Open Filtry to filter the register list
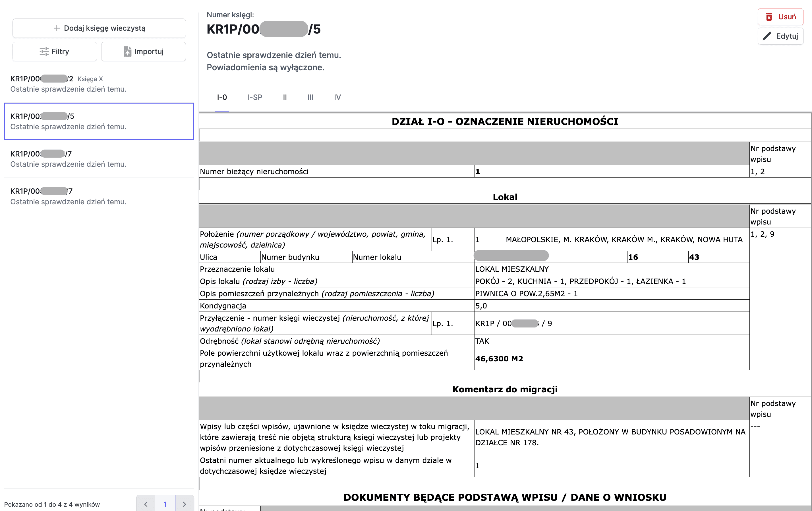Viewport: 812px width, 511px height. 55,51
